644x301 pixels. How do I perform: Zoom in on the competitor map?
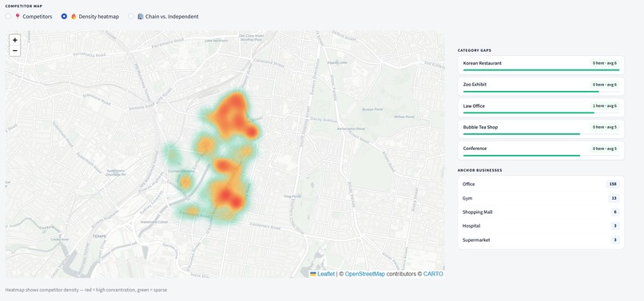coord(15,40)
